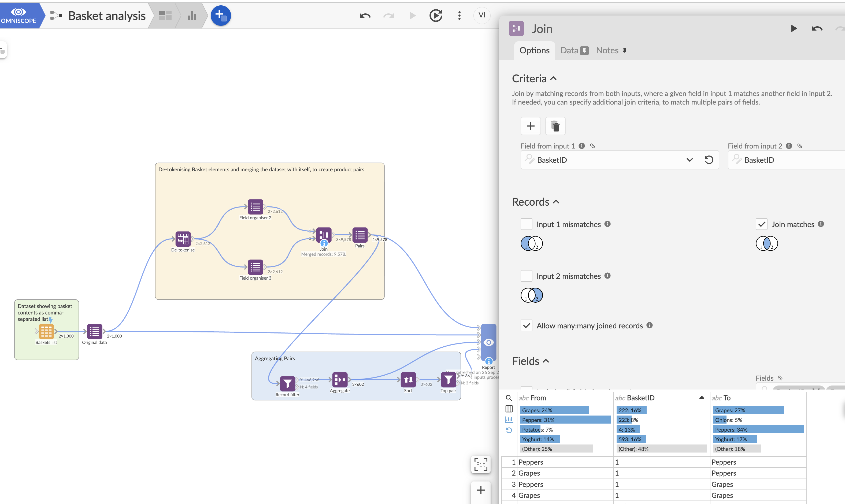Click the refresh all blocks icon
Image resolution: width=845 pixels, height=504 pixels.
(x=436, y=16)
